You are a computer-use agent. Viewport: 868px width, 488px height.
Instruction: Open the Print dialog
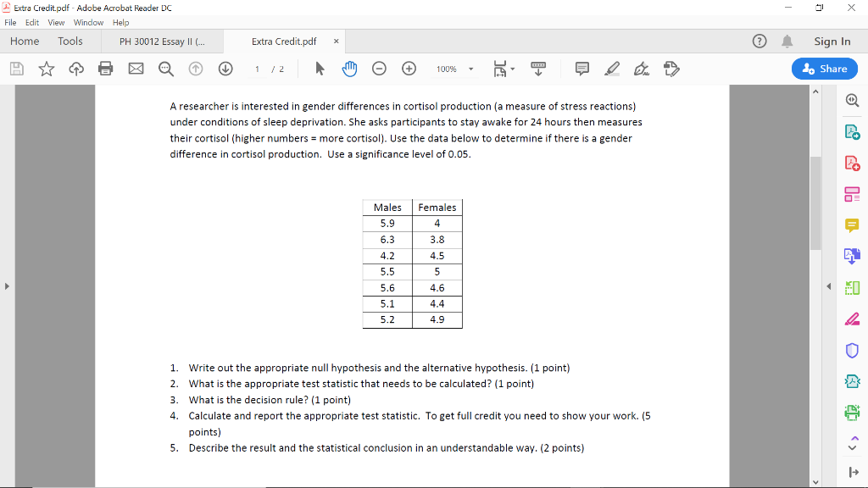105,69
